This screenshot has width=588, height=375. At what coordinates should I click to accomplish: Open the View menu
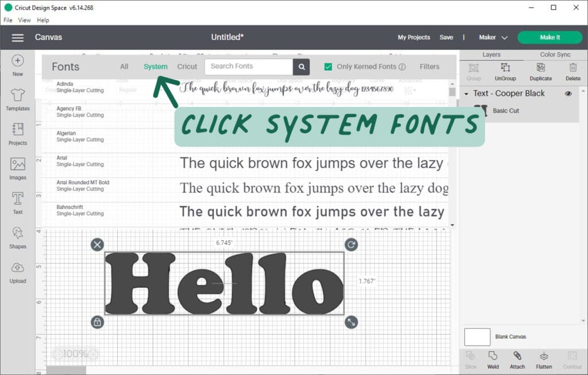pyautogui.click(x=24, y=20)
